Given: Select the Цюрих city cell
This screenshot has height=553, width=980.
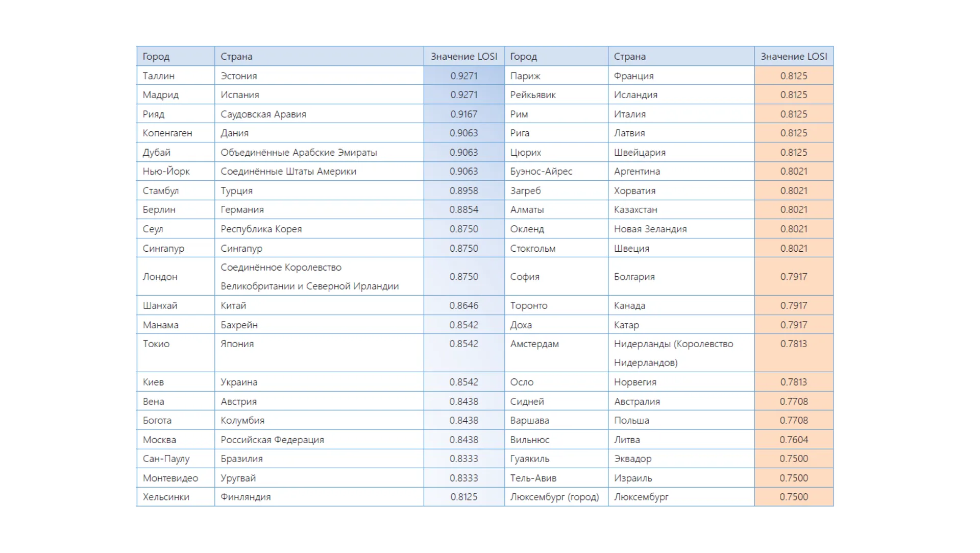Looking at the screenshot, I should pyautogui.click(x=556, y=152).
